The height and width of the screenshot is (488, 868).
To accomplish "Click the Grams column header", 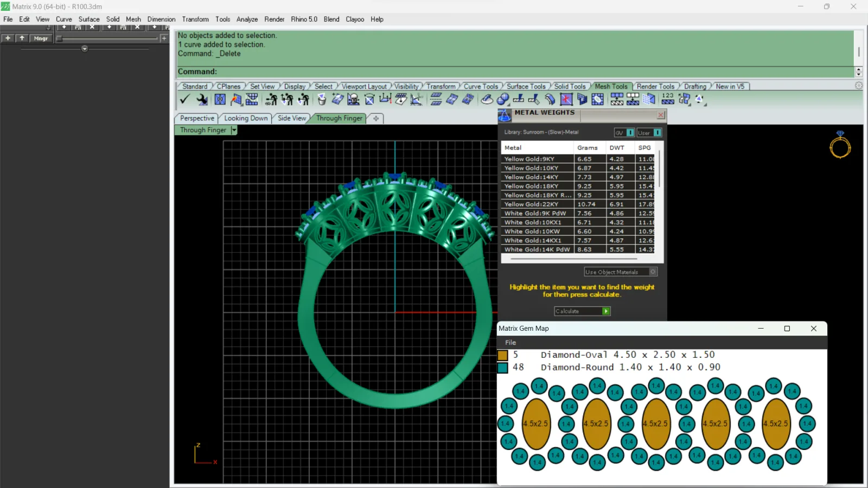I will [x=588, y=147].
